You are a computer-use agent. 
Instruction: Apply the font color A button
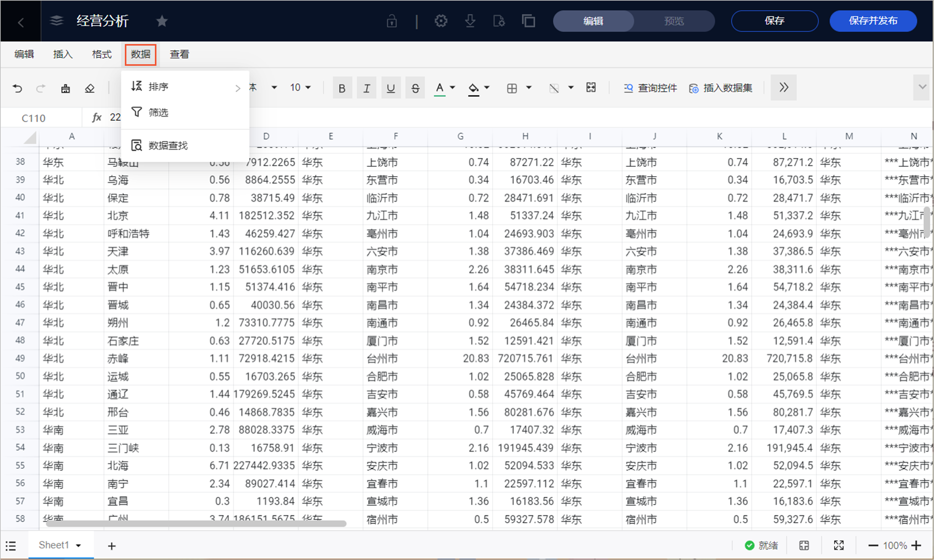(439, 88)
